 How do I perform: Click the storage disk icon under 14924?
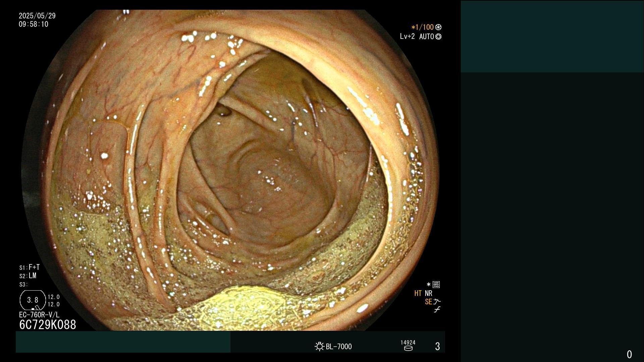coord(408,348)
